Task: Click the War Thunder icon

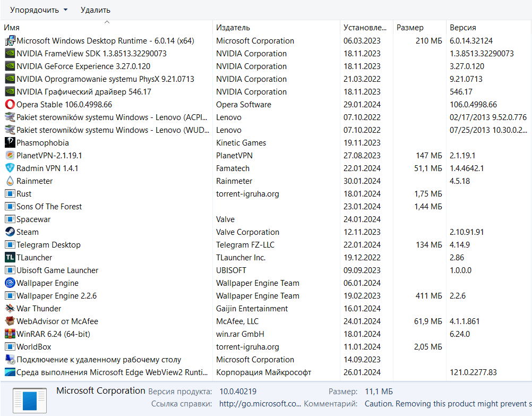Action: pyautogui.click(x=10, y=308)
